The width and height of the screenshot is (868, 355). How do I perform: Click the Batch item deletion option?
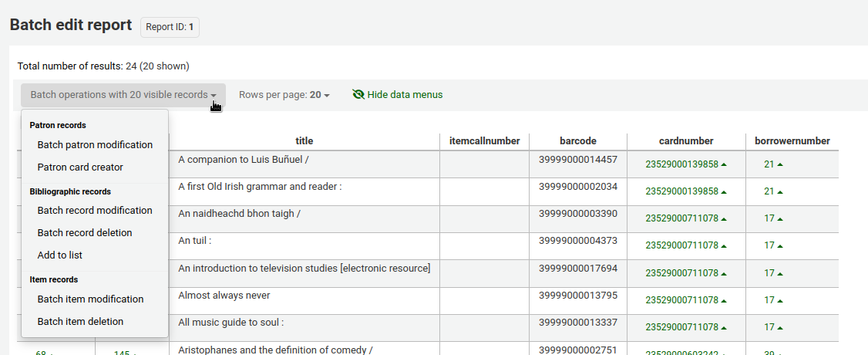80,321
